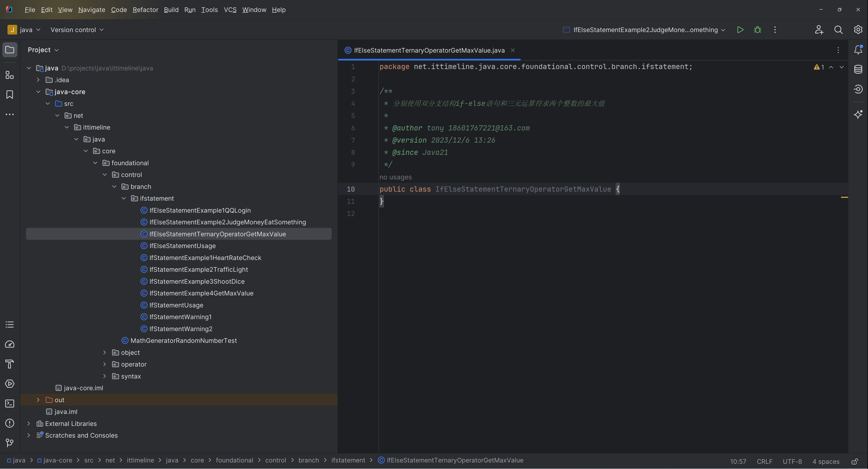Open the run configuration selector dropdown

click(x=644, y=30)
